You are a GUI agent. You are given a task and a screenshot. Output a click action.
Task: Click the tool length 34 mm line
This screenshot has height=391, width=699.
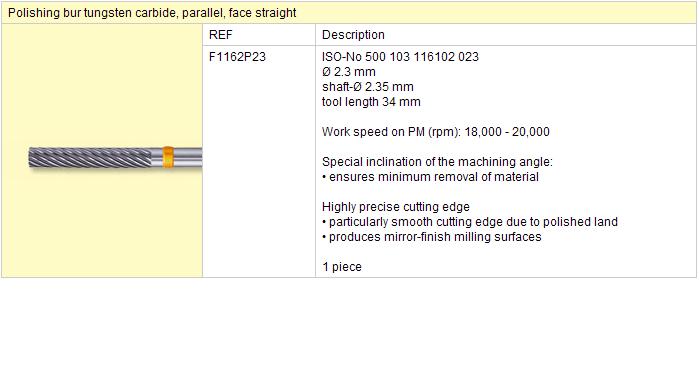[371, 102]
